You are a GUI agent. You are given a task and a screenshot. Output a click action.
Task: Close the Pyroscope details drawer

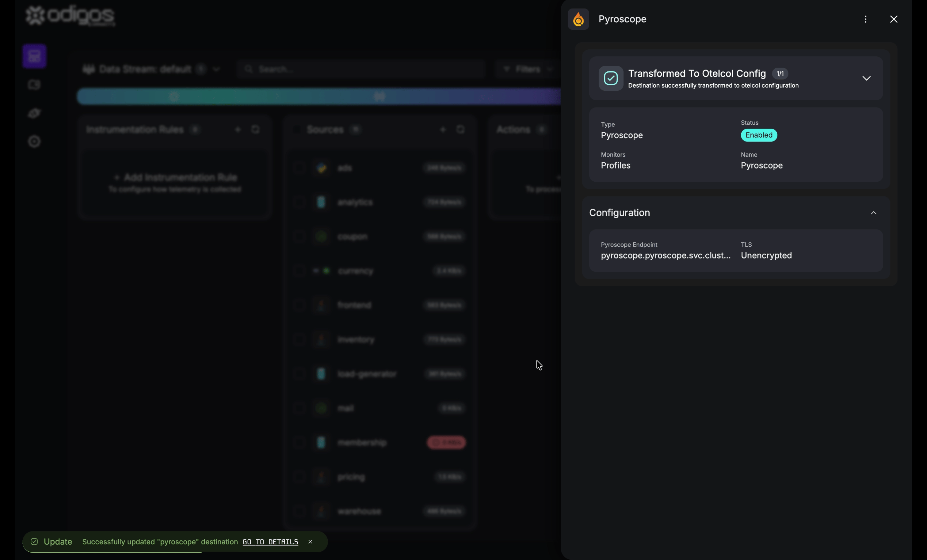click(894, 19)
